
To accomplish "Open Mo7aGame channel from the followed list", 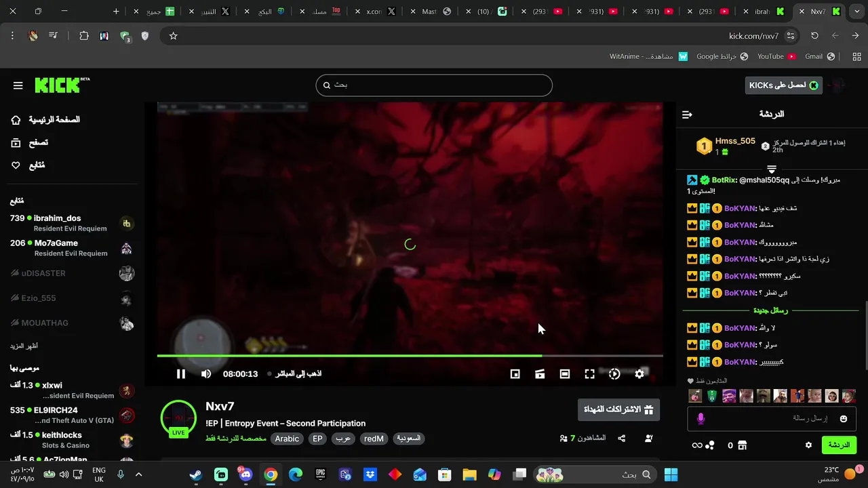I will [71, 248].
